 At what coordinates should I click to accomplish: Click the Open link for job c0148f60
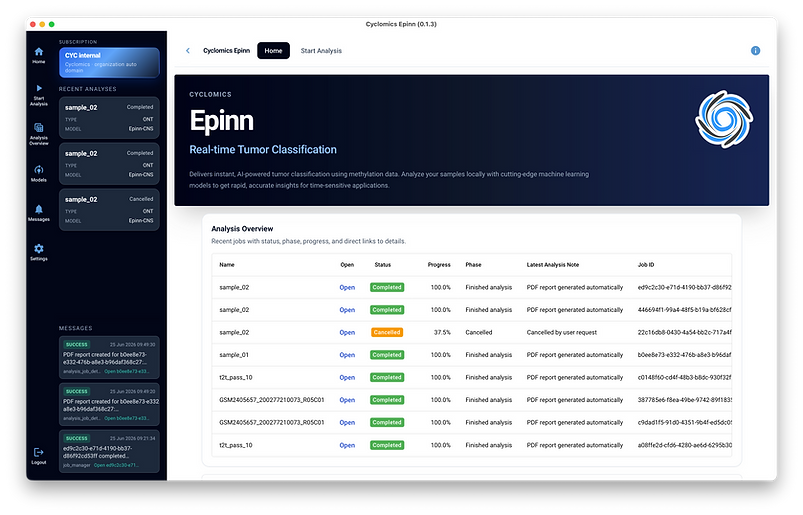pos(347,378)
